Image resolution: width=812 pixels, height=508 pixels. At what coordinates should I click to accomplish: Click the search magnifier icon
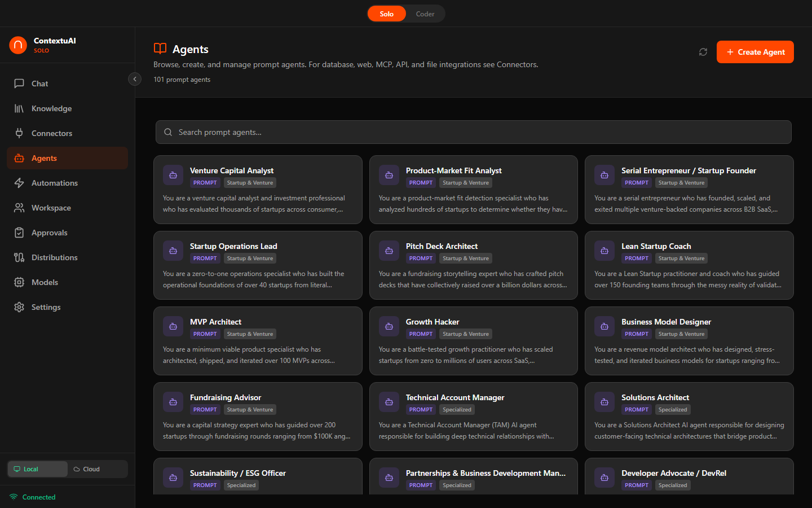point(168,132)
